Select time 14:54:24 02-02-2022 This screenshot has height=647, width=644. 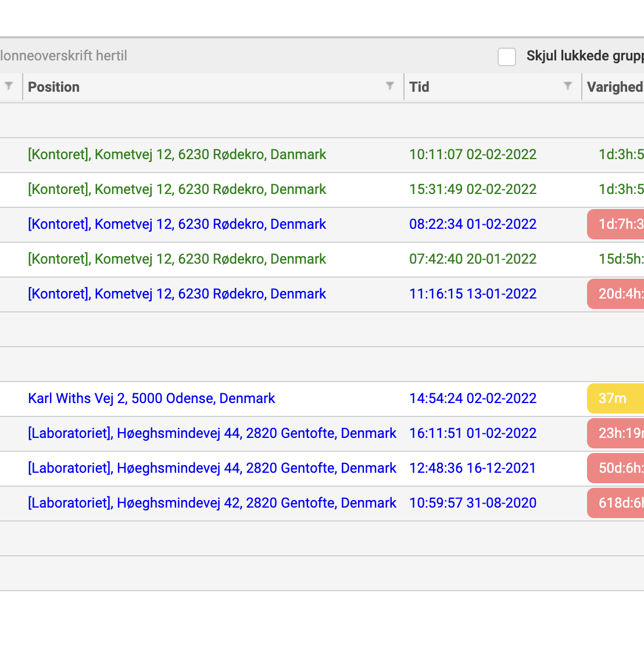coord(473,398)
